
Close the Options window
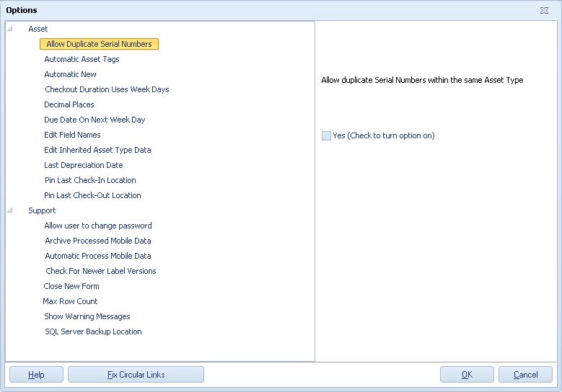(544, 10)
